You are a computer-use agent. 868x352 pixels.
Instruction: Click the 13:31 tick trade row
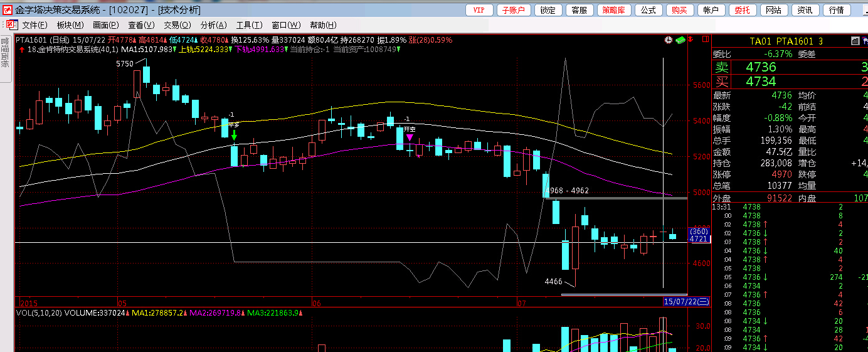tap(790, 207)
